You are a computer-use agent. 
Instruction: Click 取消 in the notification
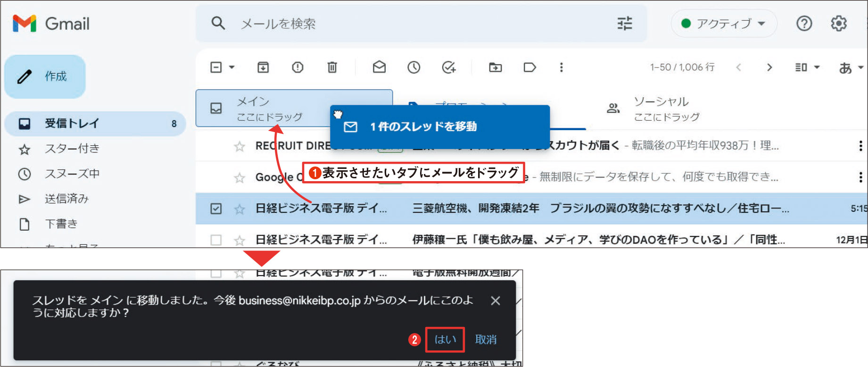point(486,340)
